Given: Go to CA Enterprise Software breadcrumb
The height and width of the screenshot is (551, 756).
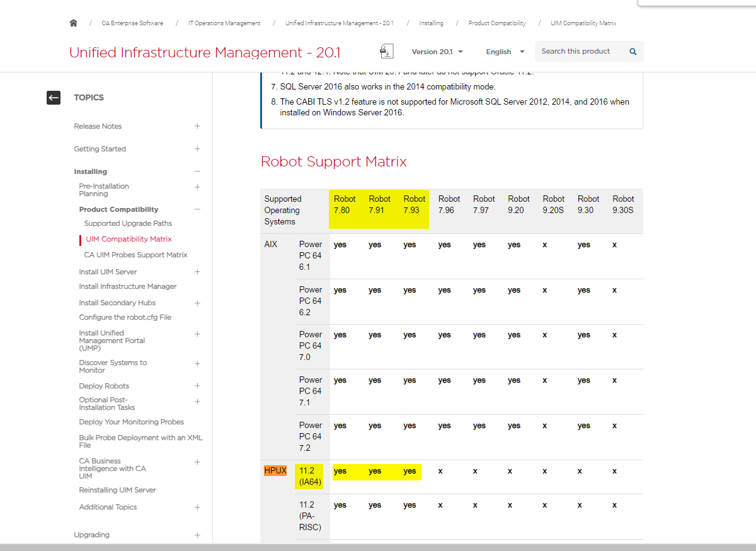Looking at the screenshot, I should pos(132,23).
